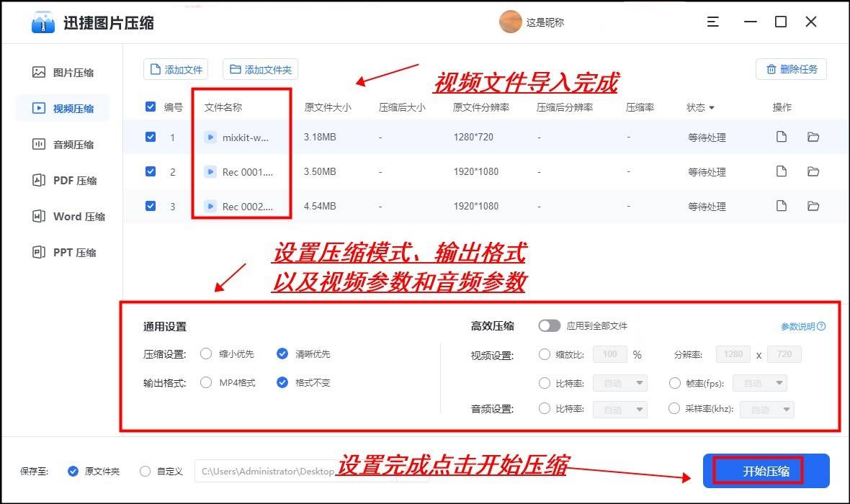The image size is (850, 504).
Task: Open the hamburger menu in title bar
Action: [x=712, y=22]
